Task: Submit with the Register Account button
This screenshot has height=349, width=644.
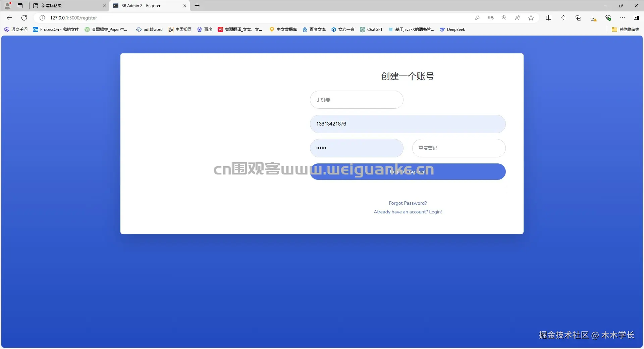Action: (408, 171)
